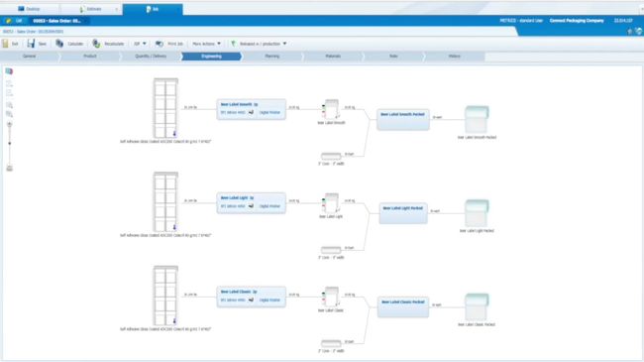Click the 3" Core icon under Light row

(x=331, y=250)
